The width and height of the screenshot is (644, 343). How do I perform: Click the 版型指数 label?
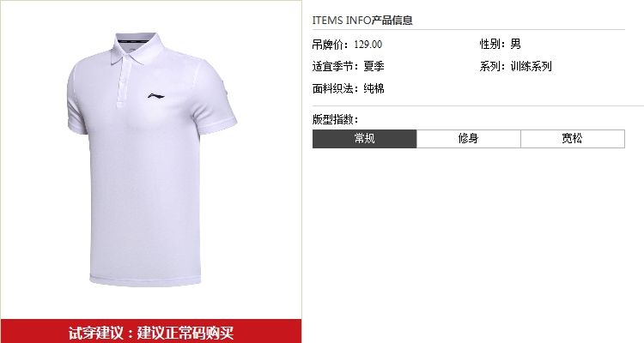tap(335, 119)
